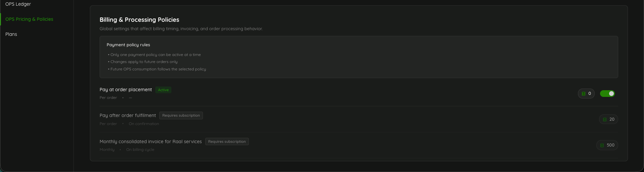
Task: Select Monthly consolidated invoice for Raal services
Action: 151,141
